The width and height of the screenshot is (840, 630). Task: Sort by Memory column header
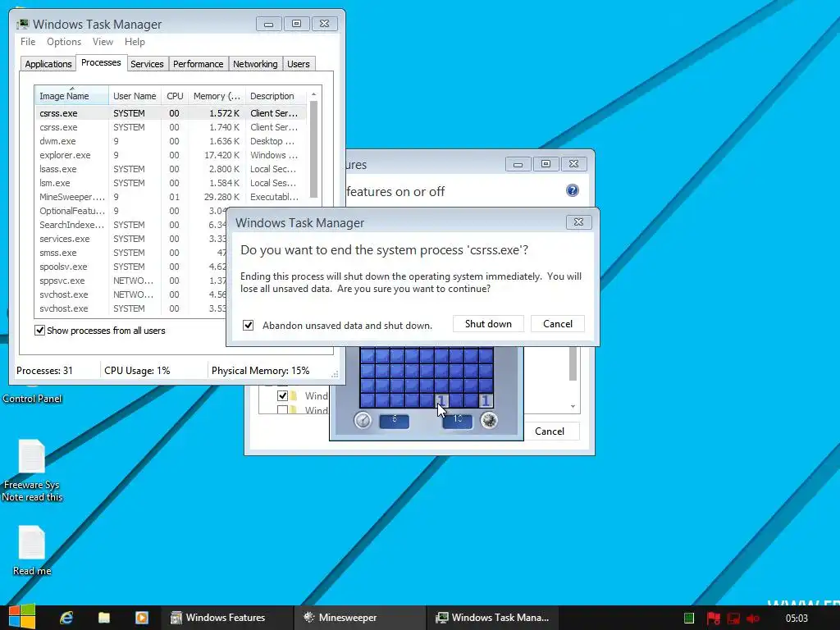click(217, 96)
